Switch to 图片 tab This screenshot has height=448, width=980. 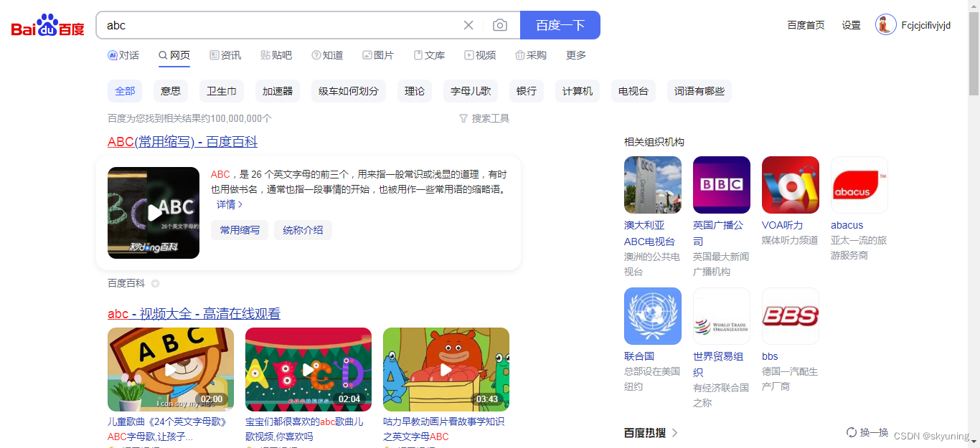[x=378, y=55]
